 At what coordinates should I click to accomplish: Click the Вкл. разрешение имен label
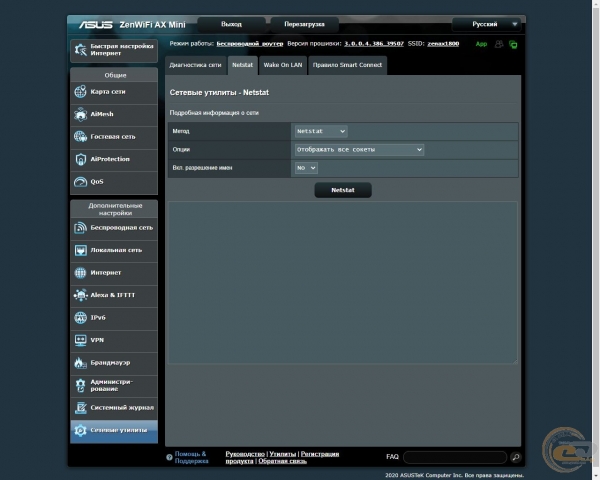click(202, 168)
